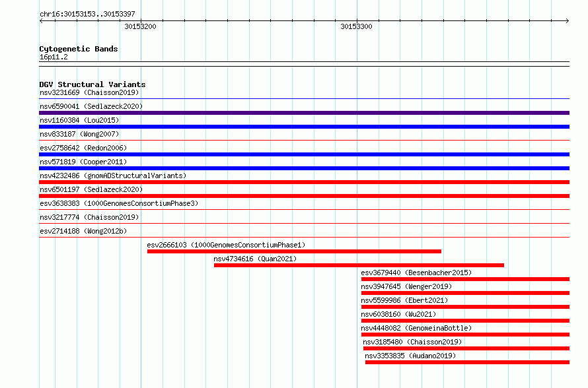Screen dimensions: 588x388
Task: Select nsv4448082 (GenomeinaBottle) label
Action: 416,328
